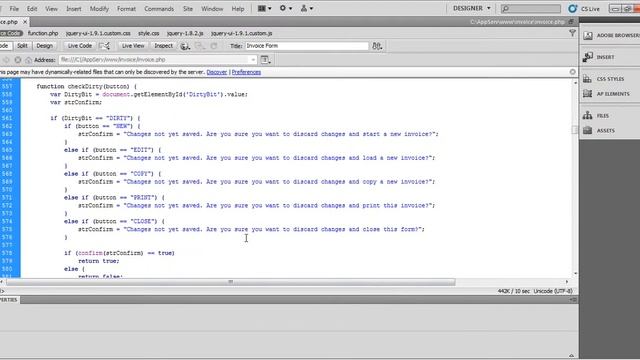Open the Site menu

coord(188,9)
